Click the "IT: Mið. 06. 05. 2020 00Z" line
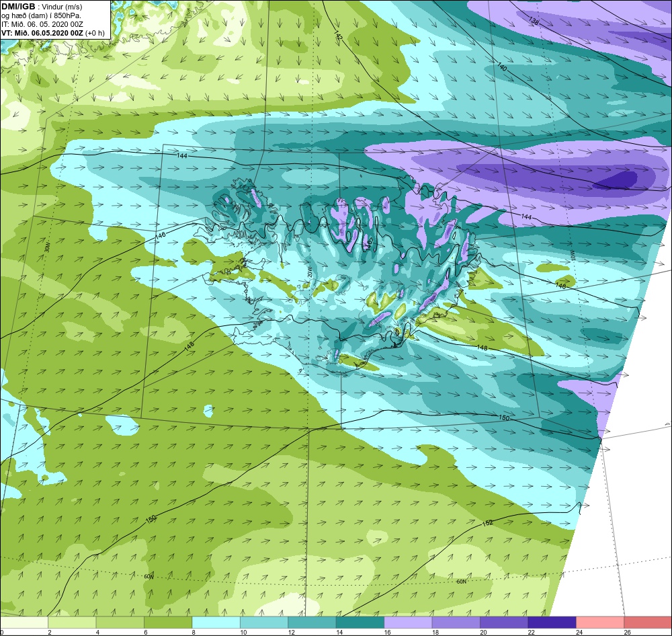 (42, 24)
